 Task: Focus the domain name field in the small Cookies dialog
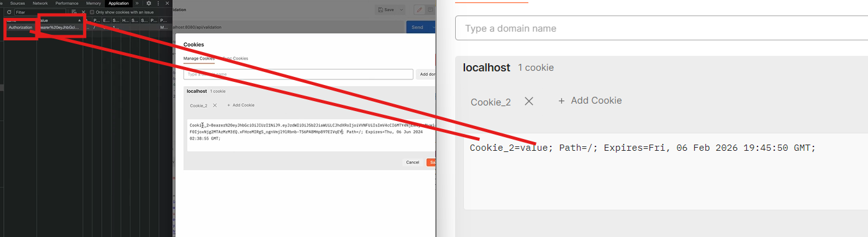(298, 74)
